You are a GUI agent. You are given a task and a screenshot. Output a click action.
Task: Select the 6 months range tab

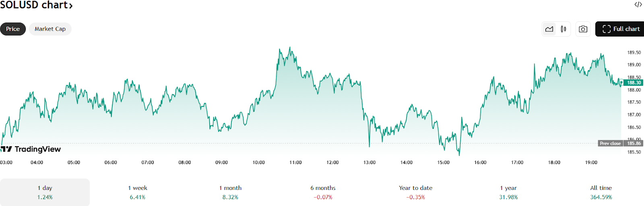pyautogui.click(x=323, y=192)
